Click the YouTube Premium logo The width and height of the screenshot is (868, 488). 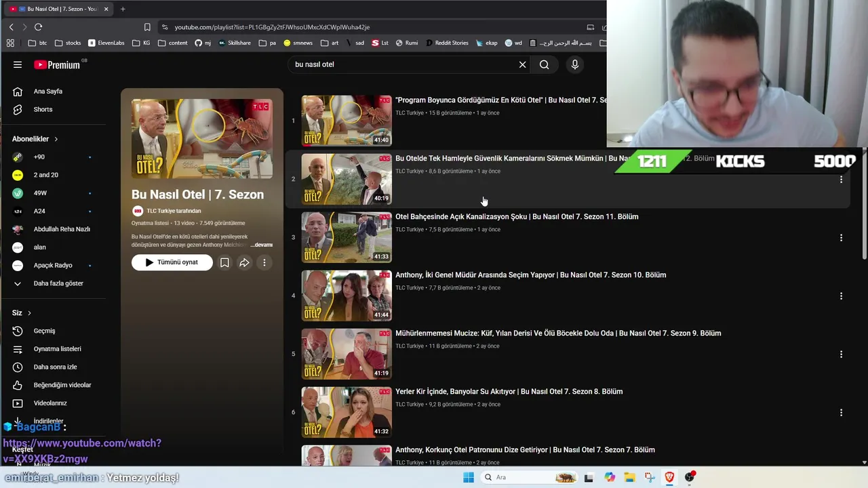(57, 65)
